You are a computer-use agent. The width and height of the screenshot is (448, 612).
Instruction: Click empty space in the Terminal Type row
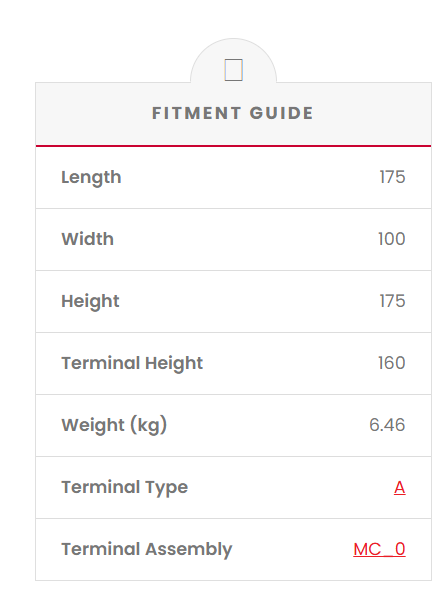click(289, 487)
